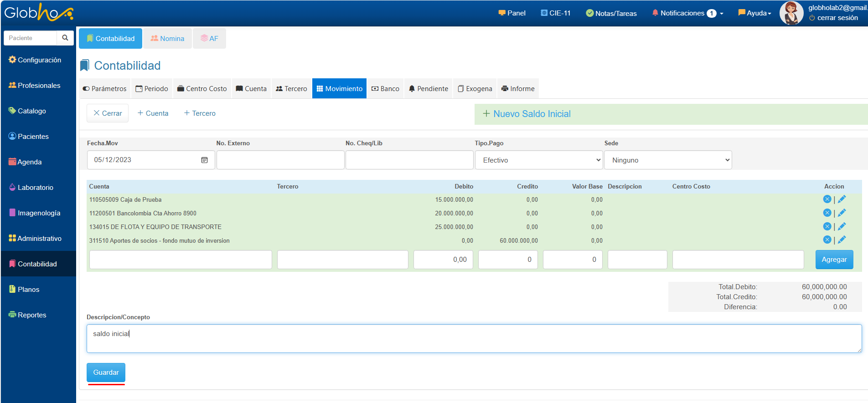The image size is (868, 403).
Task: Open the Banco tab
Action: 385,89
